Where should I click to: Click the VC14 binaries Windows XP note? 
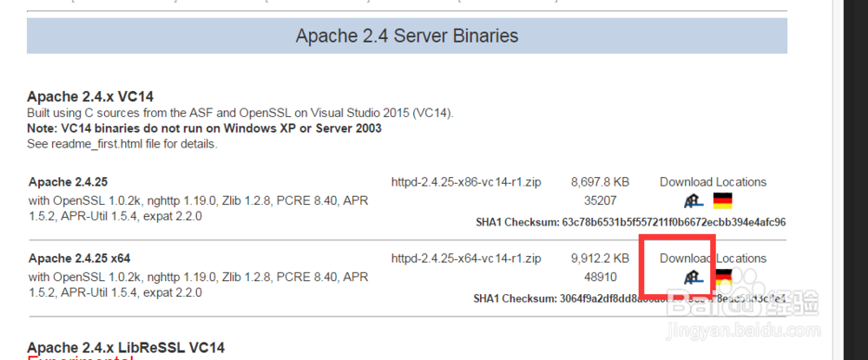pos(204,129)
